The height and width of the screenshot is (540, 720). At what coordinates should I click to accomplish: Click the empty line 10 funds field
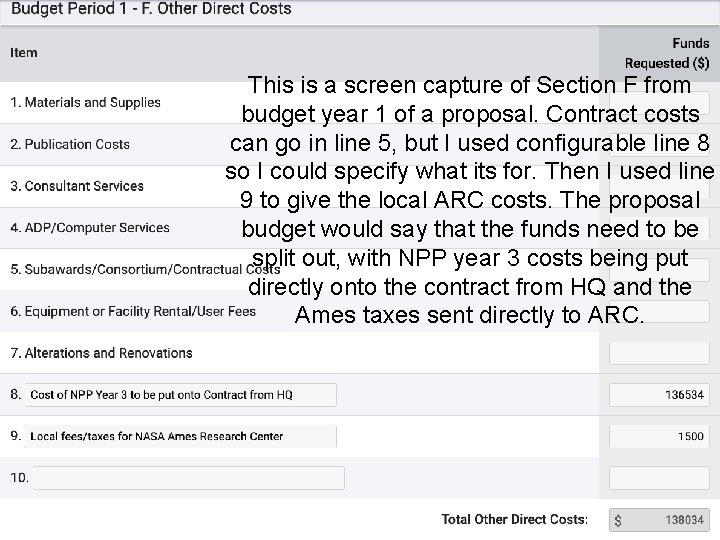tap(659, 478)
